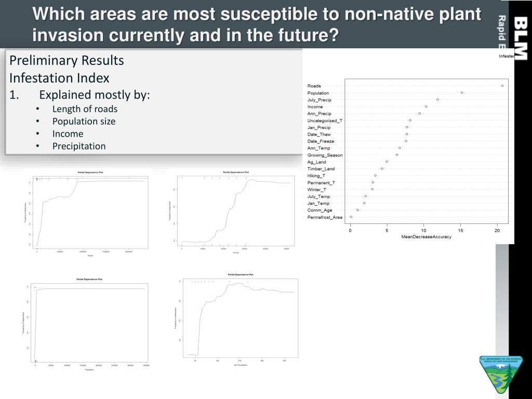Click the Roads data point circle
The image size is (532, 399).
[502, 86]
